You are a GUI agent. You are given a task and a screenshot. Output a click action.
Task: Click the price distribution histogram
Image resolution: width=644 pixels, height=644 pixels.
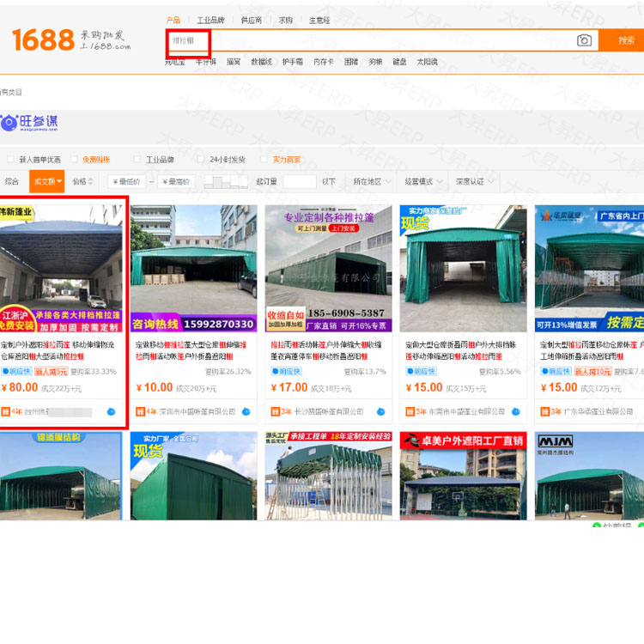[x=226, y=181]
